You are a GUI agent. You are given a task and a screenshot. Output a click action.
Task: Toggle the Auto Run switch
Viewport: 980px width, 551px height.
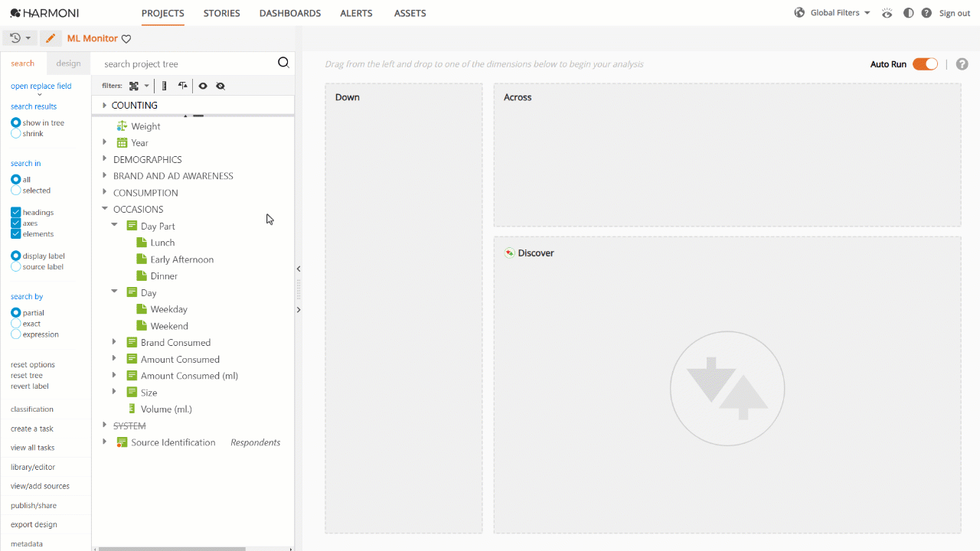(925, 64)
